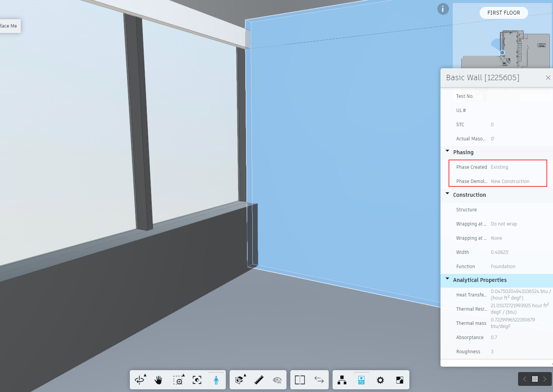This screenshot has width=553, height=392.
Task: Enable First Person walk mode
Action: click(x=216, y=380)
